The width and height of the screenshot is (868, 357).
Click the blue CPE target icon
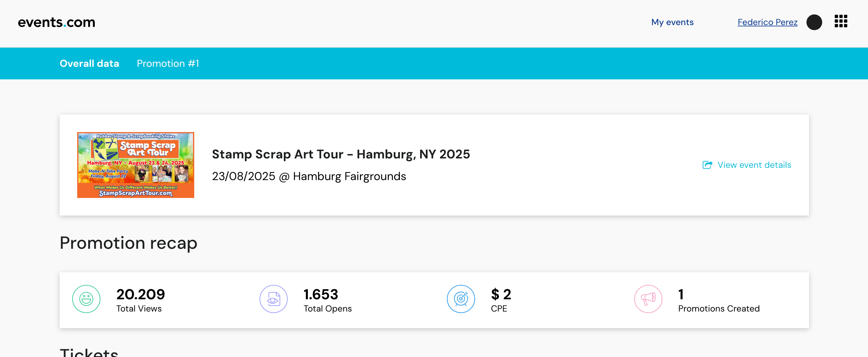tap(461, 299)
